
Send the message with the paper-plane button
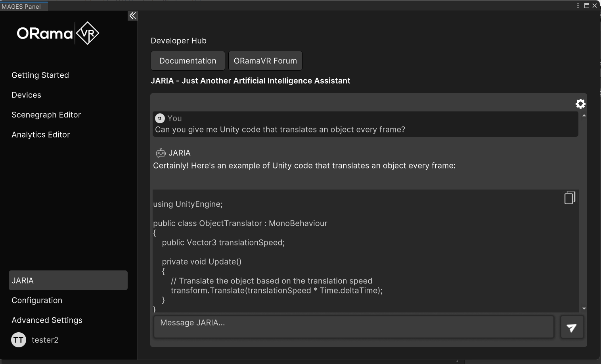click(572, 328)
